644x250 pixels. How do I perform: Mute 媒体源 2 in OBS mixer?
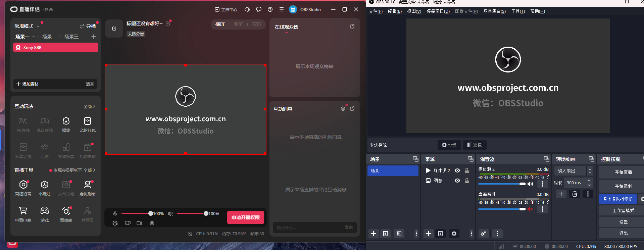[530, 184]
